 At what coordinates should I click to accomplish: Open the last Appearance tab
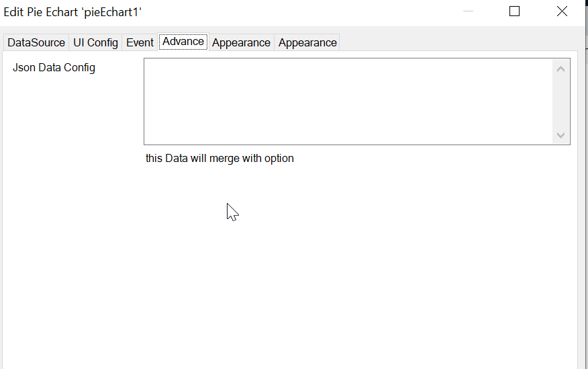pyautogui.click(x=307, y=43)
